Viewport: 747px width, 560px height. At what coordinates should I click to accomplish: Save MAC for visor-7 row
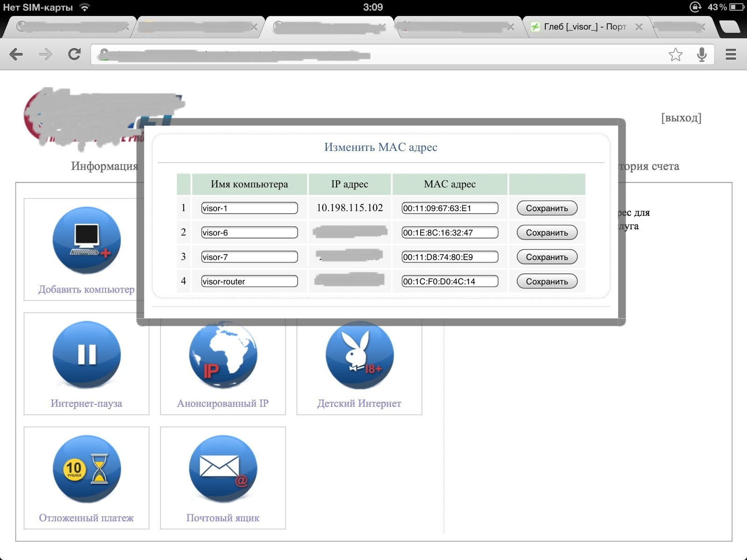[547, 257]
